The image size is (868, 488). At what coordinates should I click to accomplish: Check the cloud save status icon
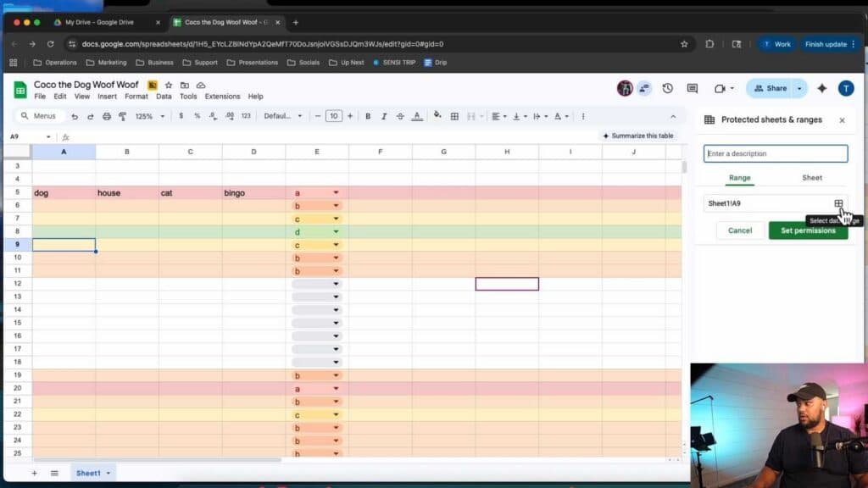(x=201, y=86)
